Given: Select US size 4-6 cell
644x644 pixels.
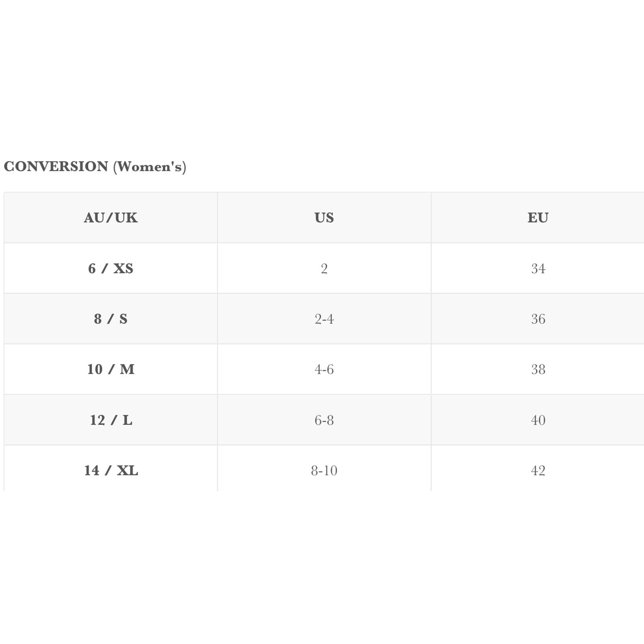Looking at the screenshot, I should 324,369.
